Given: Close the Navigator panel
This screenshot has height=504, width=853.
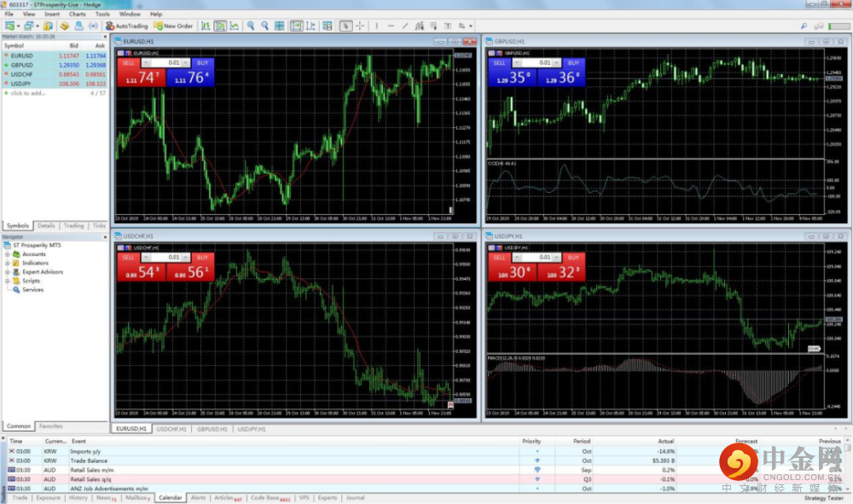Looking at the screenshot, I should 105,237.
